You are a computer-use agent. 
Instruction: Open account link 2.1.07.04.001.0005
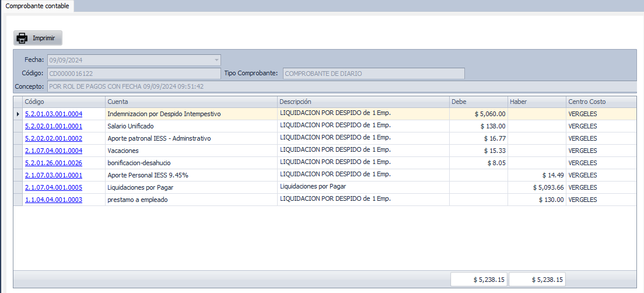tap(54, 187)
